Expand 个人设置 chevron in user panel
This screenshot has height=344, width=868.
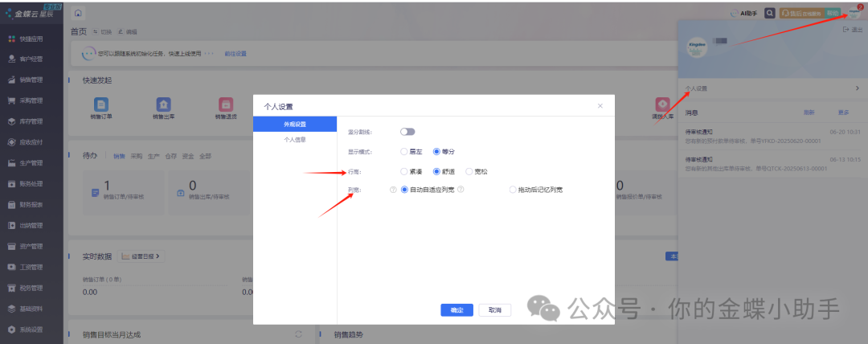(x=857, y=88)
